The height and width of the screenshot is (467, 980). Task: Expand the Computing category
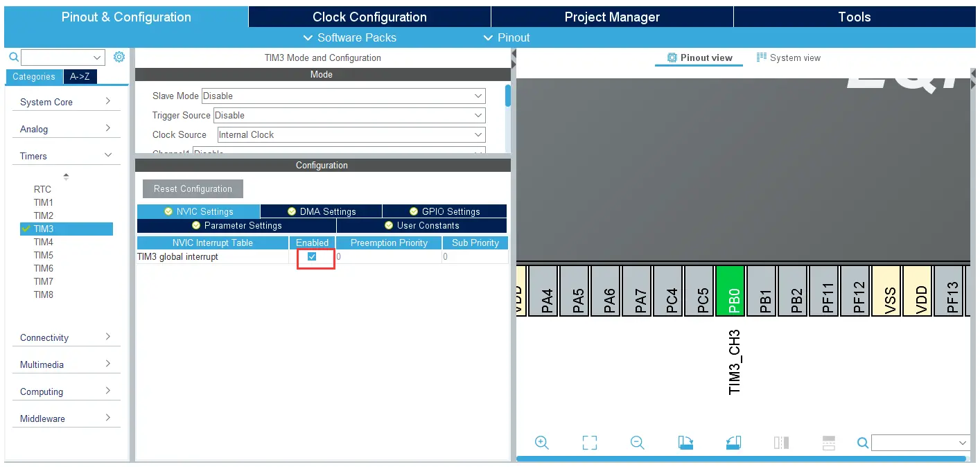66,391
